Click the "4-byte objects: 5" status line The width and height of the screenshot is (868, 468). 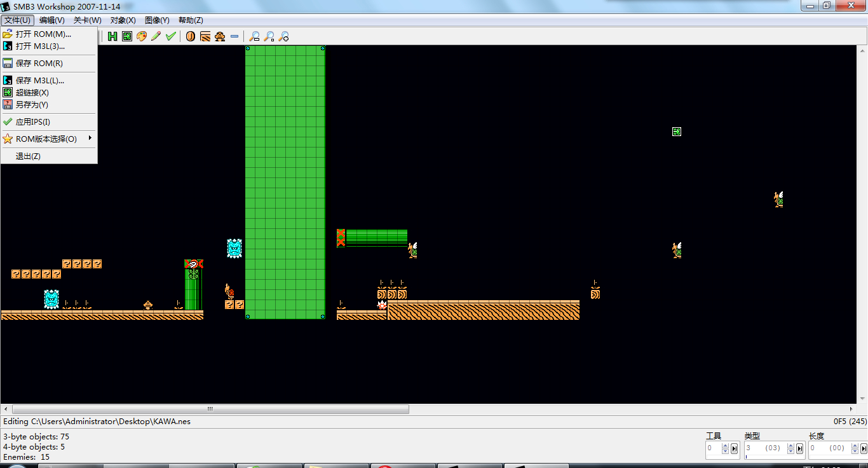pyautogui.click(x=34, y=447)
